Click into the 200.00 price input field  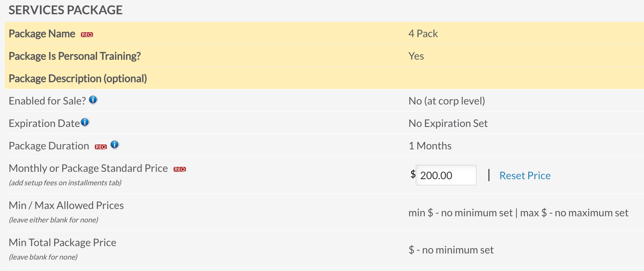point(446,175)
